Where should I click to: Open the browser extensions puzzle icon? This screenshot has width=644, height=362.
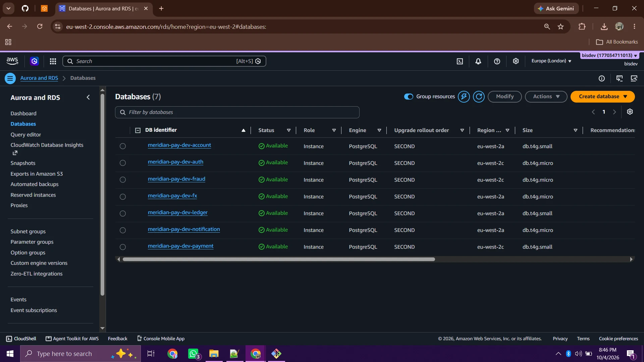[x=582, y=26]
